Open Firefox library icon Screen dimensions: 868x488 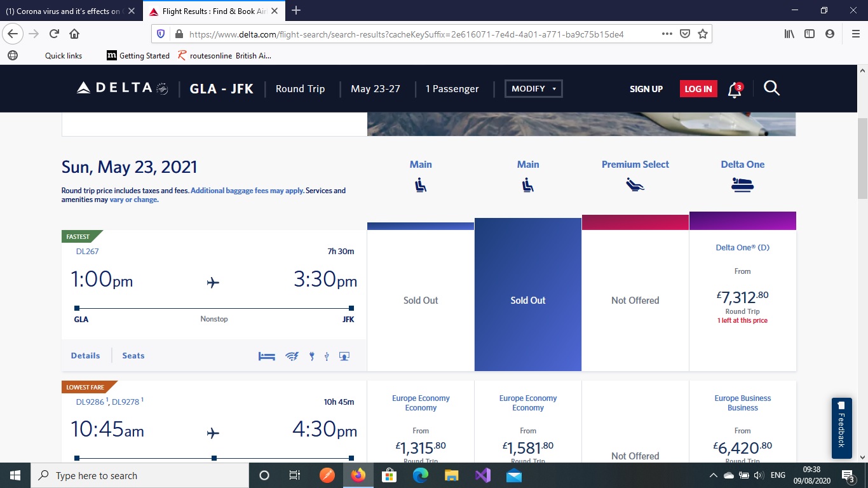click(789, 34)
